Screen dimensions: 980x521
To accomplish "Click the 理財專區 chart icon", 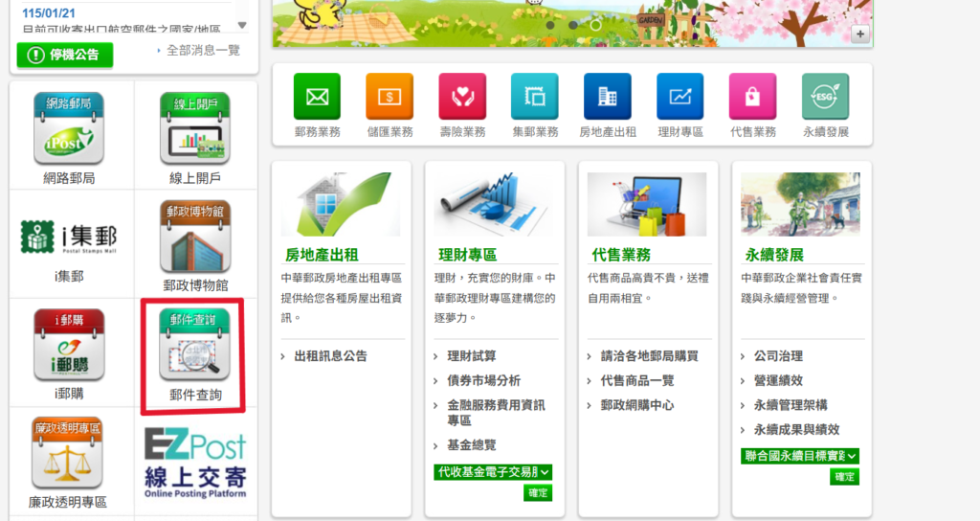I will coord(680,97).
